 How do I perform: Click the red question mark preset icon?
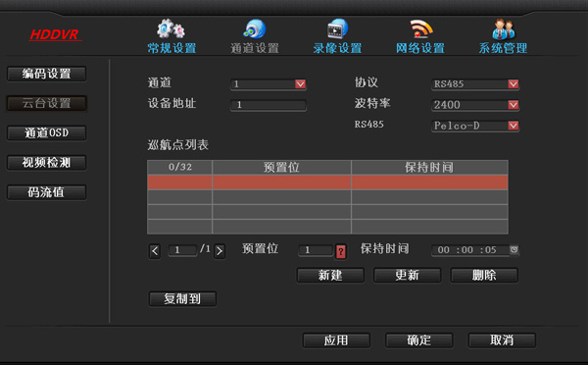pyautogui.click(x=340, y=251)
